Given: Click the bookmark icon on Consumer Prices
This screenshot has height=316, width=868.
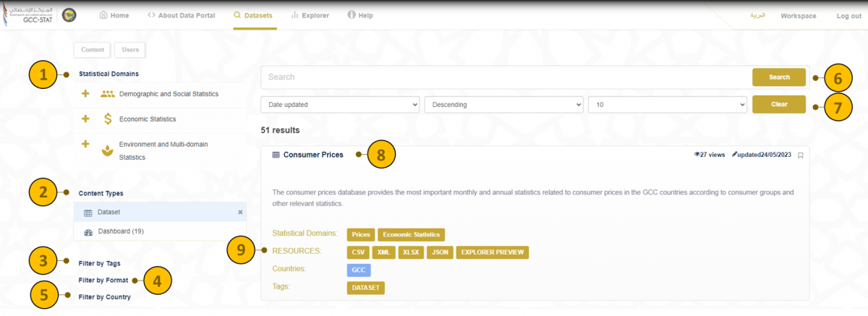Looking at the screenshot, I should pyautogui.click(x=801, y=155).
